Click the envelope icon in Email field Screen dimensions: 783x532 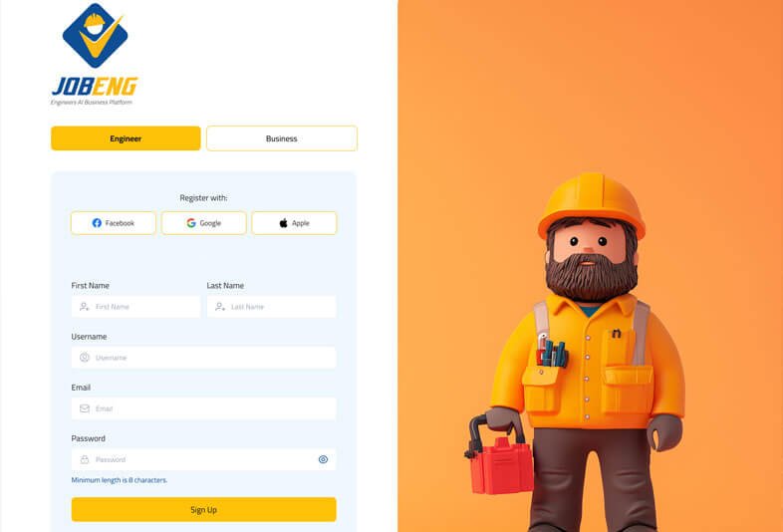coord(85,408)
